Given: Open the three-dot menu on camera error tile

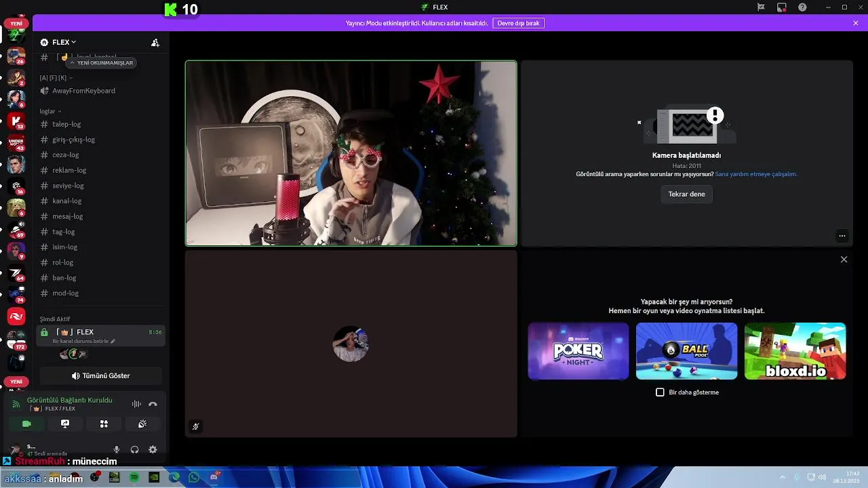Looking at the screenshot, I should pyautogui.click(x=842, y=236).
